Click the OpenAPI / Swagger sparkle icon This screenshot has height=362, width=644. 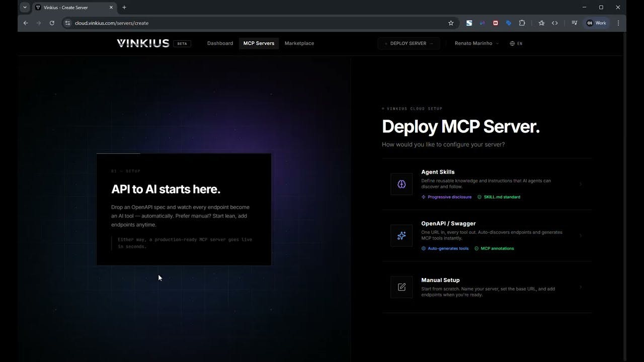(x=401, y=235)
